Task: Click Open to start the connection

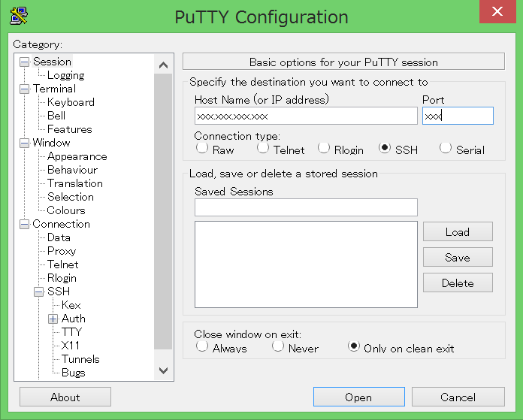Action: point(359,397)
